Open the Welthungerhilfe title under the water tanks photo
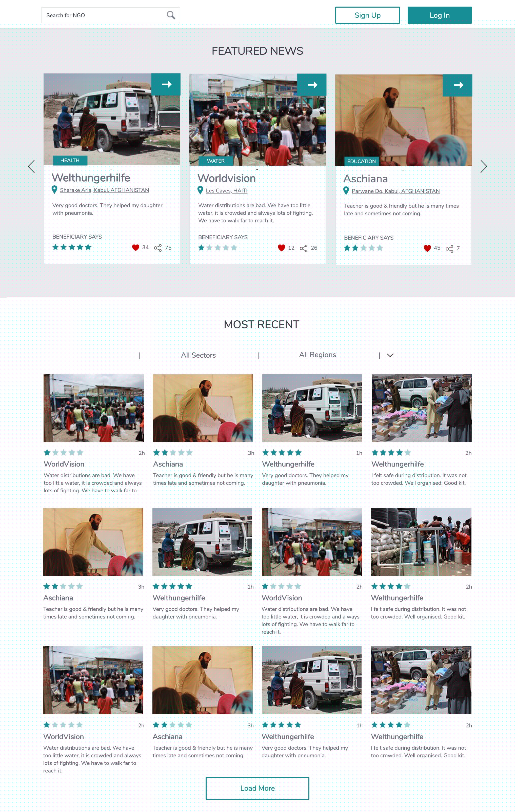Viewport: 515px width, 812px height. click(397, 598)
